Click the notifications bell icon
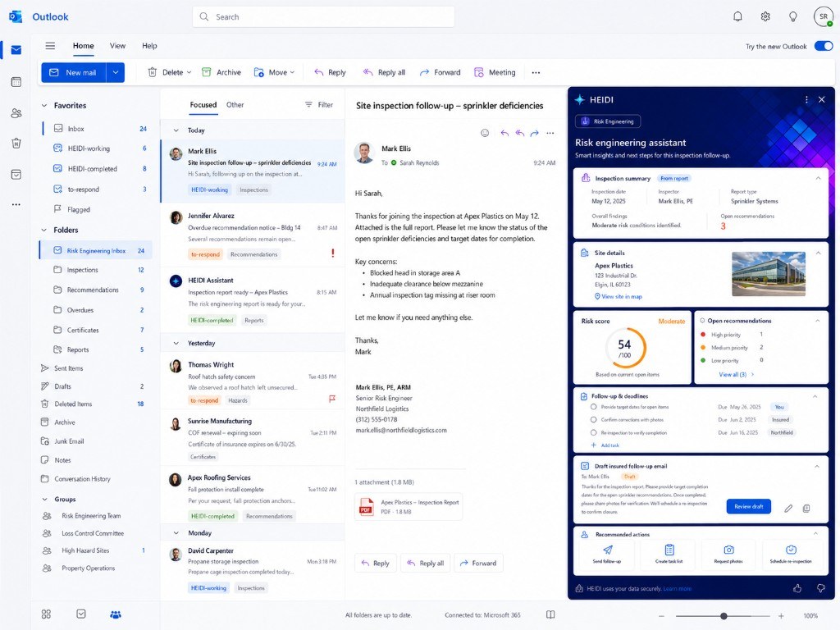The image size is (840, 630). tap(737, 16)
